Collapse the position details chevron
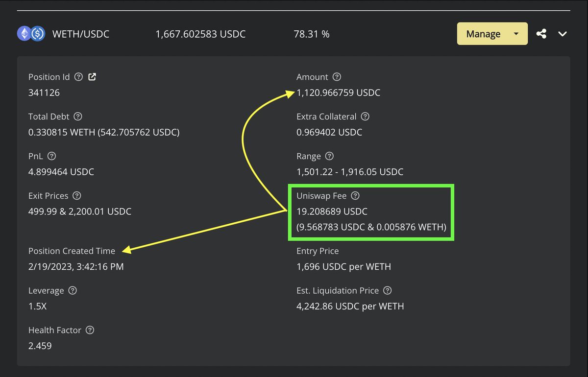588x377 pixels. coord(563,34)
